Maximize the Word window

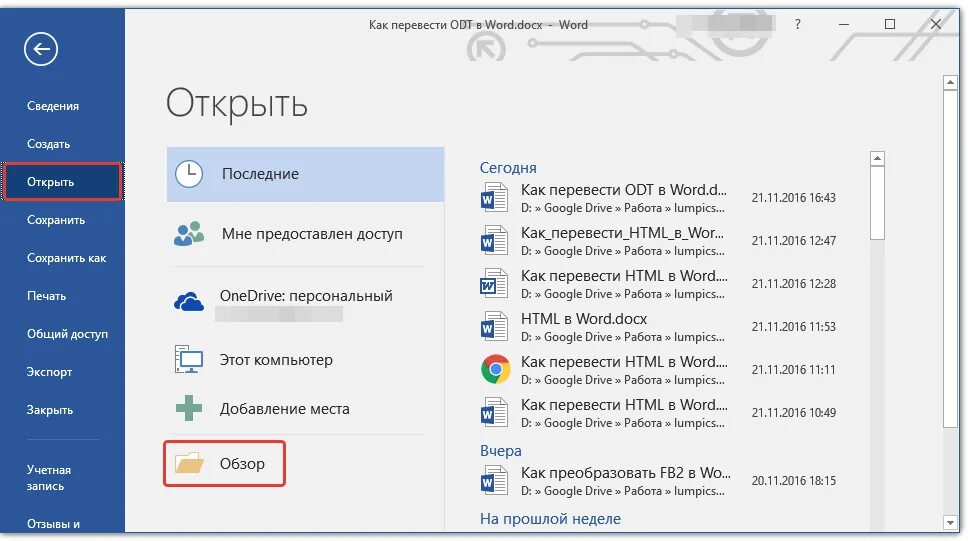[890, 24]
